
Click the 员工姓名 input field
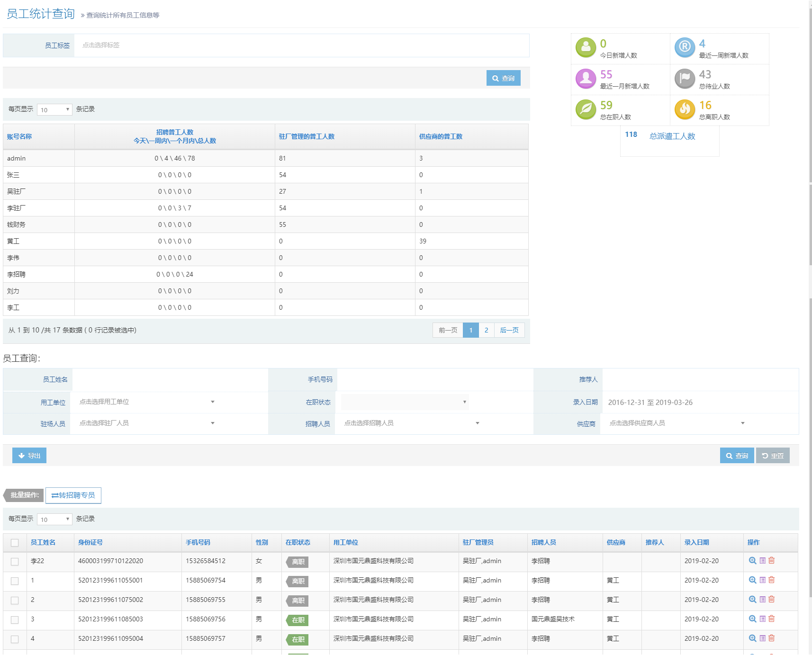[x=170, y=379]
